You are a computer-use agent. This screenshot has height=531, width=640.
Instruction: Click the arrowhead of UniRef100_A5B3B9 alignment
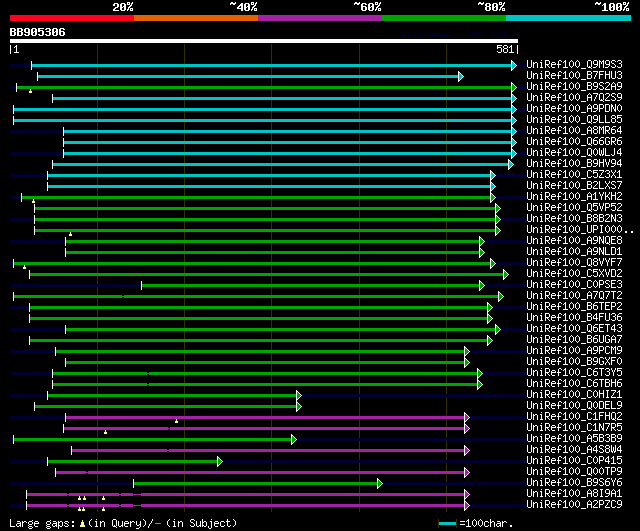(294, 440)
